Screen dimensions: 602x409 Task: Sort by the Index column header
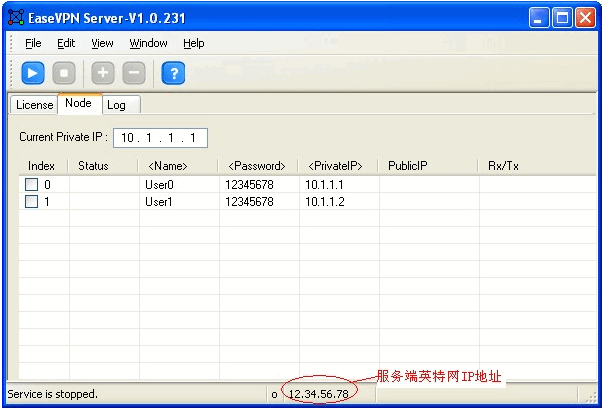point(41,166)
